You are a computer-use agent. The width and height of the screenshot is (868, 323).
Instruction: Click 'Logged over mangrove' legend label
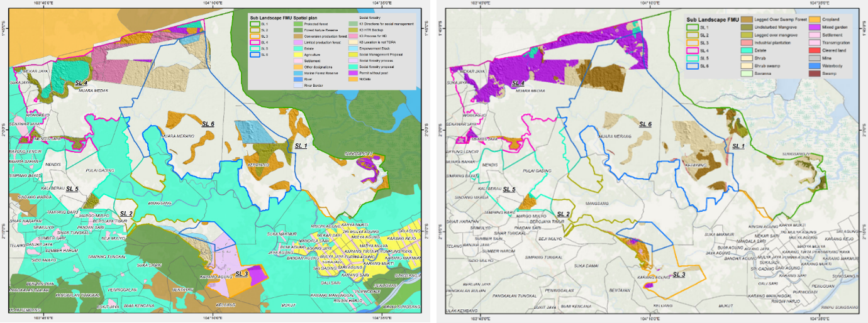pyautogui.click(x=776, y=35)
